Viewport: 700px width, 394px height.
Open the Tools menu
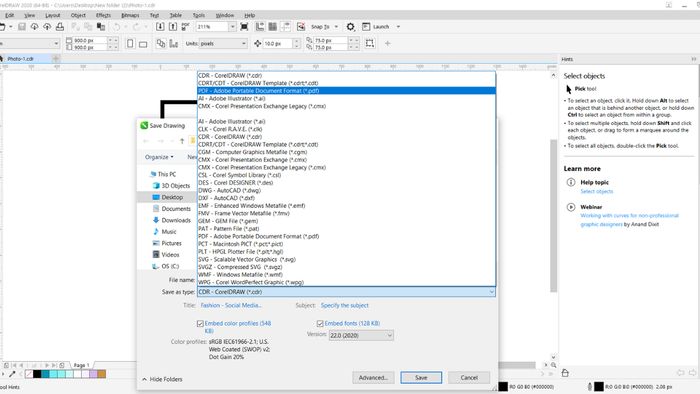tap(199, 15)
